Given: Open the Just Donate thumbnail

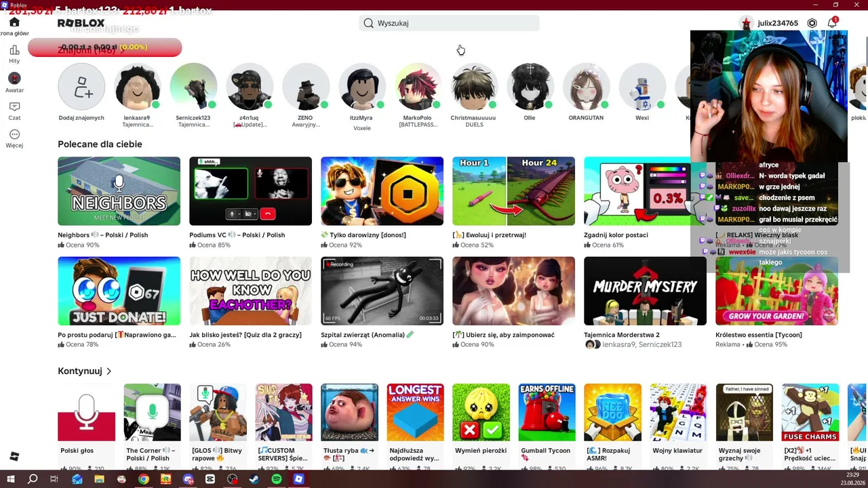Looking at the screenshot, I should [x=119, y=291].
